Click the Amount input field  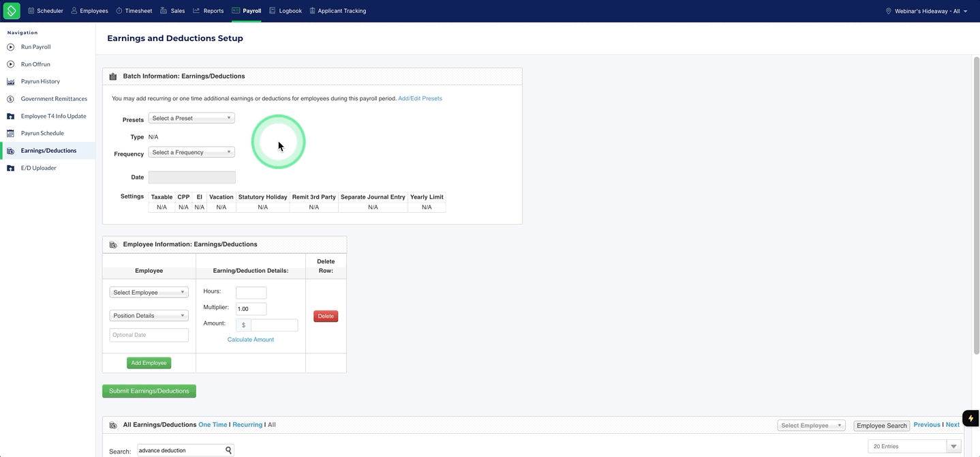(x=274, y=325)
